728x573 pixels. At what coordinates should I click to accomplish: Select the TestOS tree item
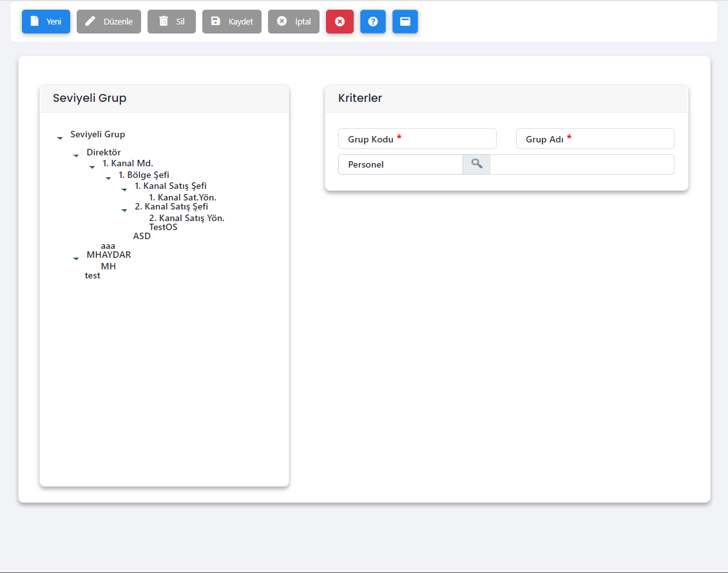[163, 227]
